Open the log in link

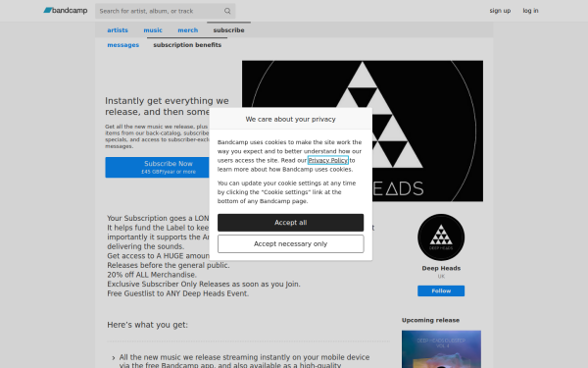click(x=530, y=11)
